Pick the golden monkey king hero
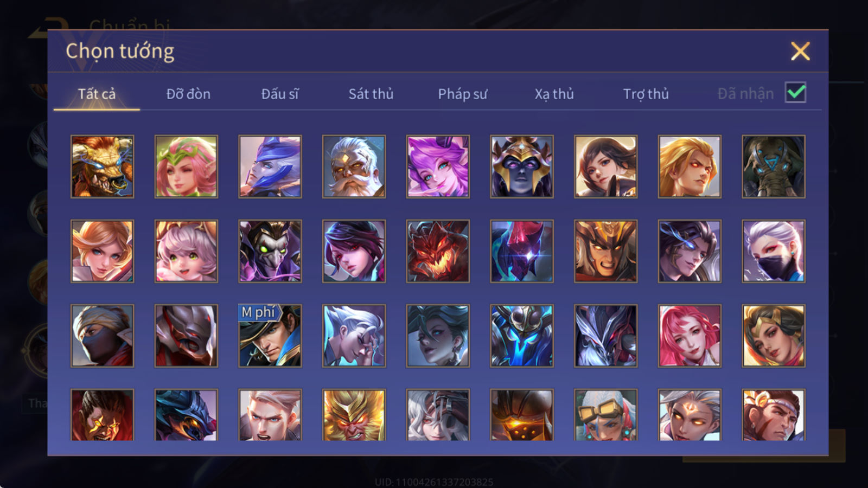 tap(354, 415)
